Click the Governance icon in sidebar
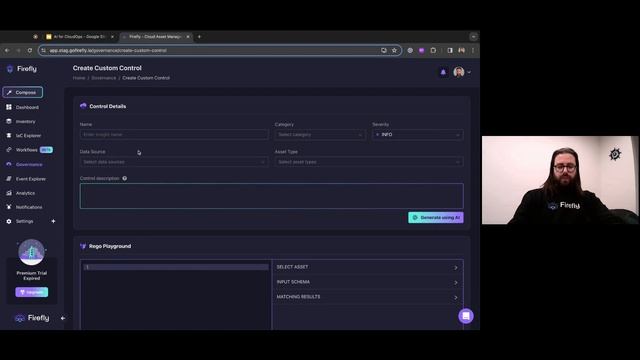Viewport: 640px width, 360px height. coord(9,164)
